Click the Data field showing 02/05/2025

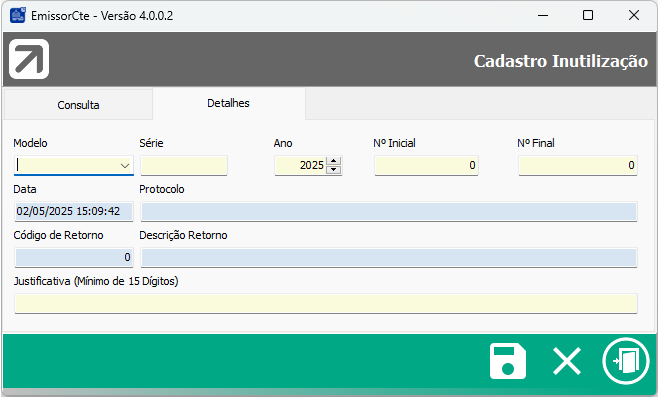click(x=74, y=212)
